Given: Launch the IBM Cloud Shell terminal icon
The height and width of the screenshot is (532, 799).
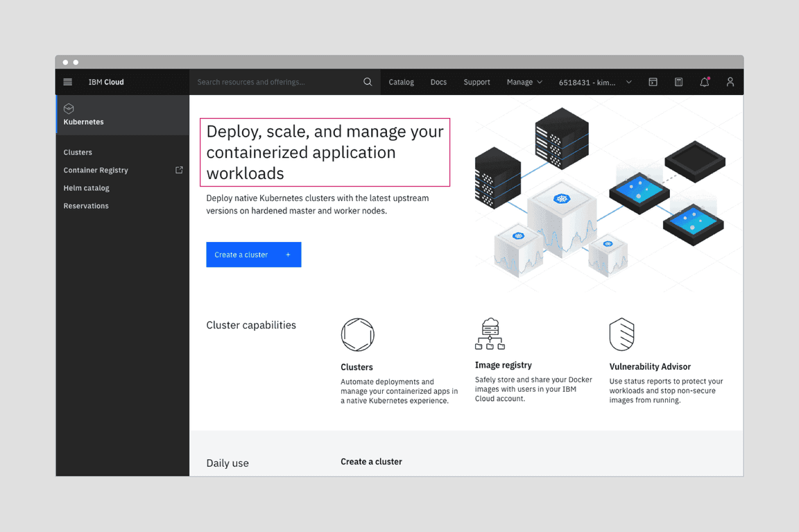Looking at the screenshot, I should coord(653,82).
